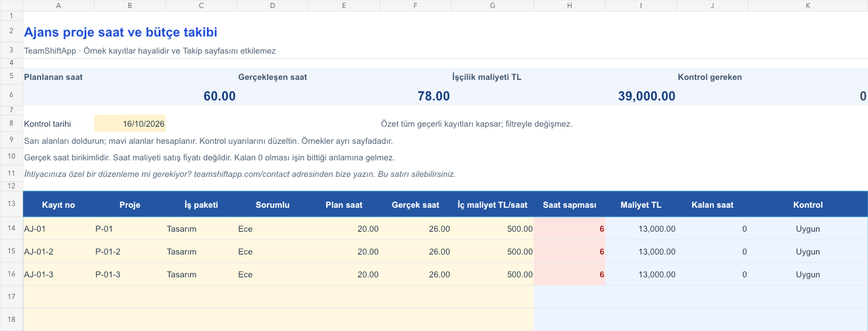Click the 'Sorumlu' header cell
This screenshot has width=868, height=331.
(272, 205)
